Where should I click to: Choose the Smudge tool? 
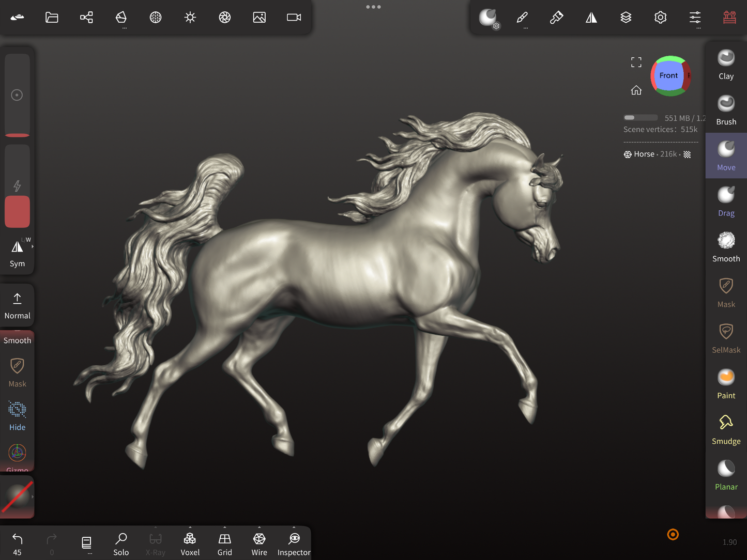coord(726,429)
